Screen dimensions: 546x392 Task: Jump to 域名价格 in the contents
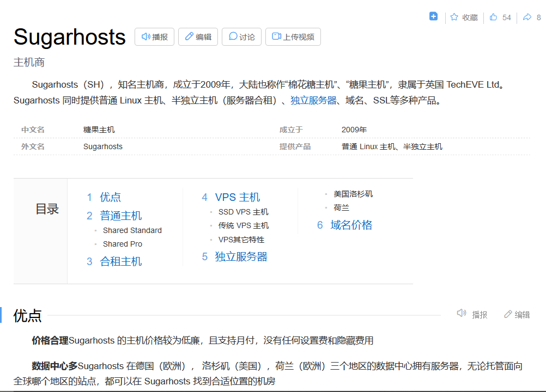pyautogui.click(x=351, y=225)
